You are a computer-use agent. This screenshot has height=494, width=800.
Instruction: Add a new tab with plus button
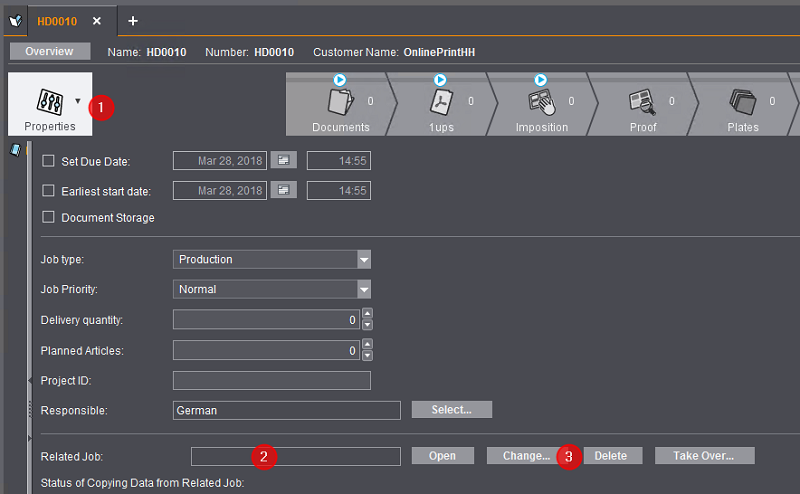[133, 21]
